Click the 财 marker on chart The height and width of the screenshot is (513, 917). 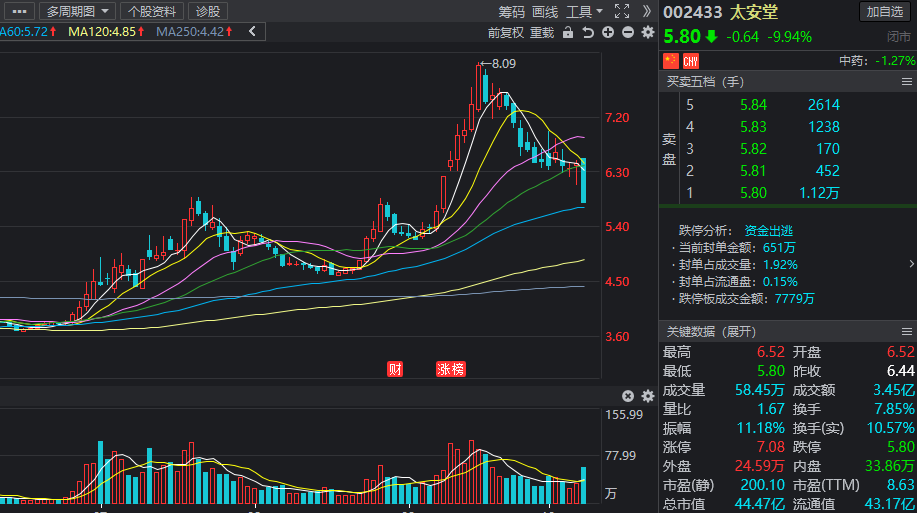tap(395, 369)
